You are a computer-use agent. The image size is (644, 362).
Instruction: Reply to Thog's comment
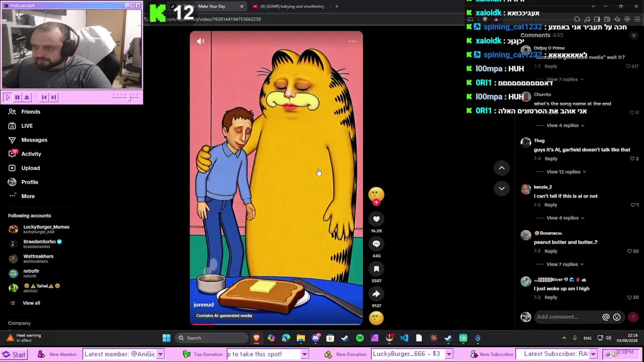coord(551,159)
